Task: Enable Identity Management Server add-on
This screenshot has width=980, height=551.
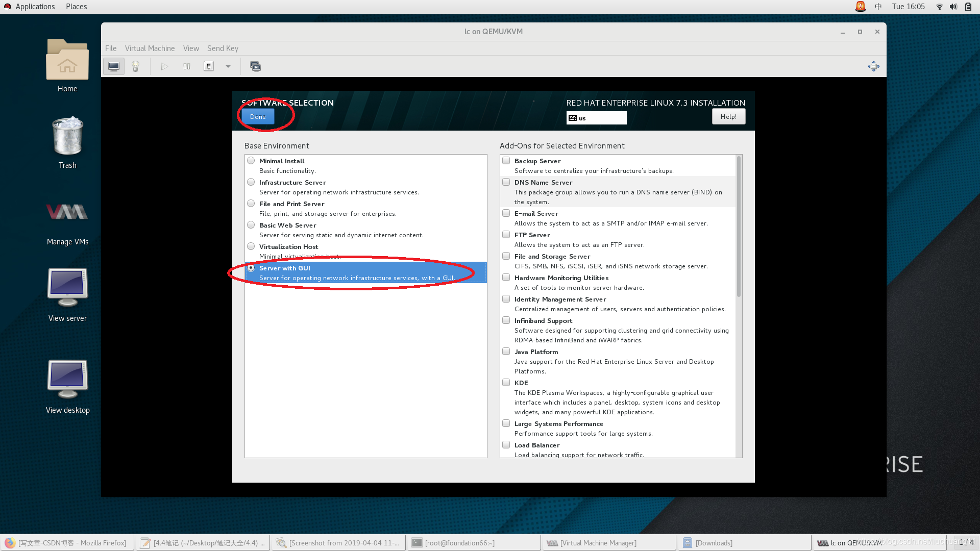Action: click(x=506, y=298)
